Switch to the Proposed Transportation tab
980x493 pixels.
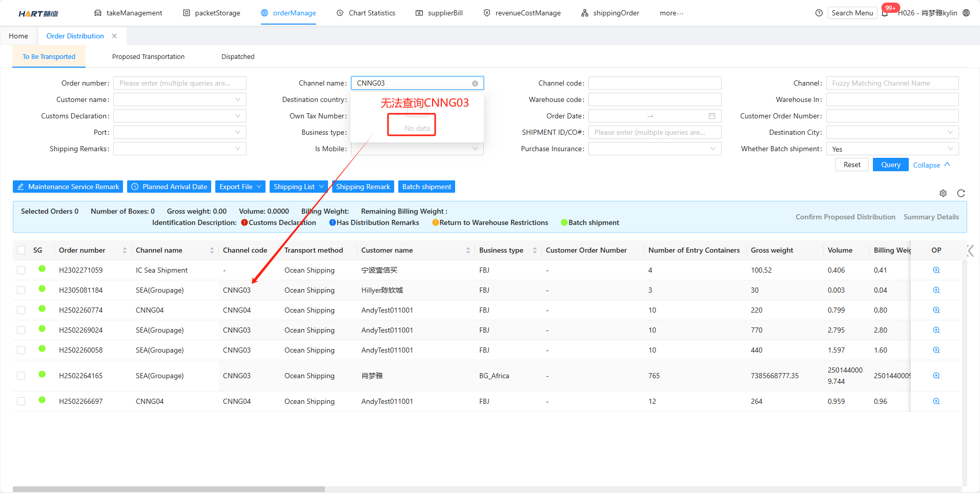click(148, 57)
